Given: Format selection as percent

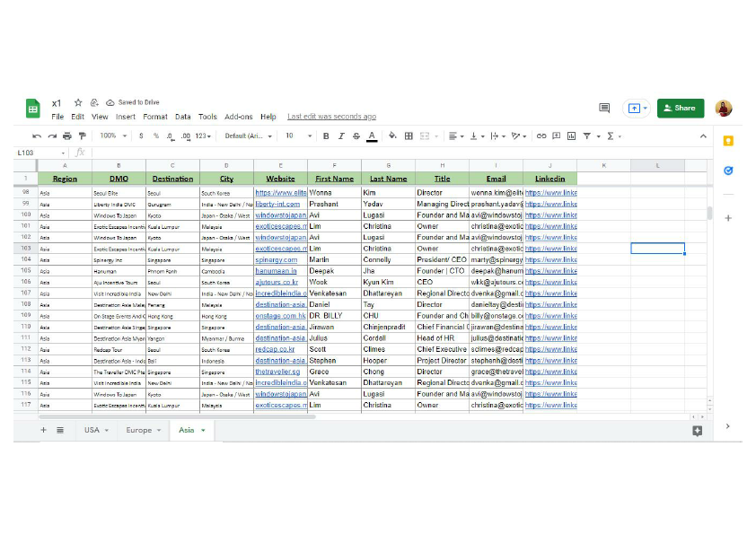Looking at the screenshot, I should click(x=157, y=136).
